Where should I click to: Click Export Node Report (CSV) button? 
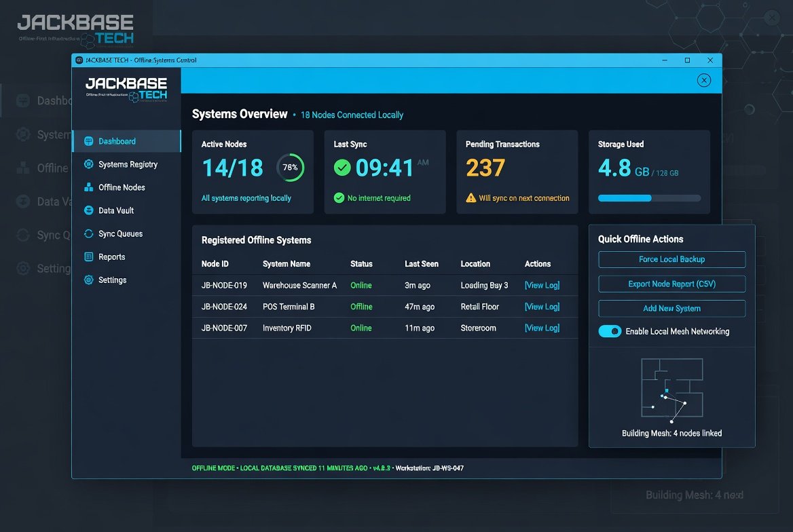[x=671, y=284]
